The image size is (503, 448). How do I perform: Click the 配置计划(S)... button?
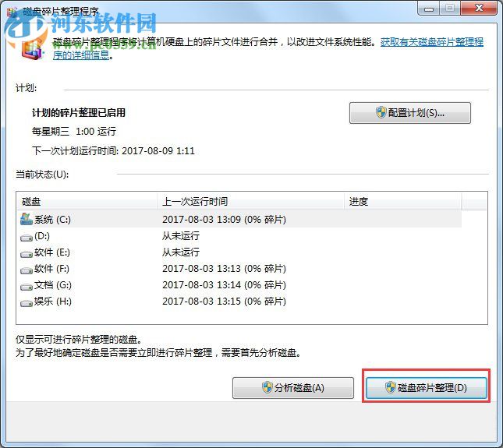(x=410, y=113)
